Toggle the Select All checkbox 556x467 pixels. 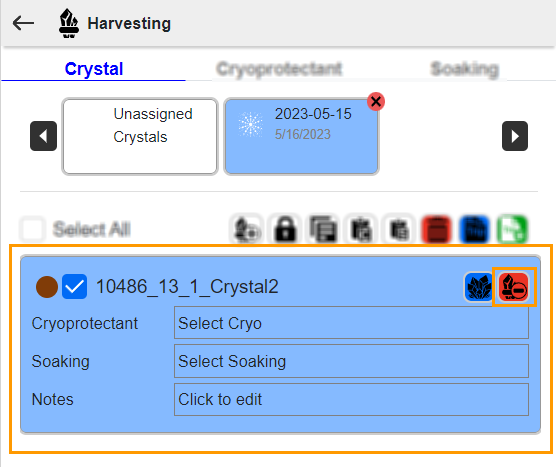pos(32,229)
